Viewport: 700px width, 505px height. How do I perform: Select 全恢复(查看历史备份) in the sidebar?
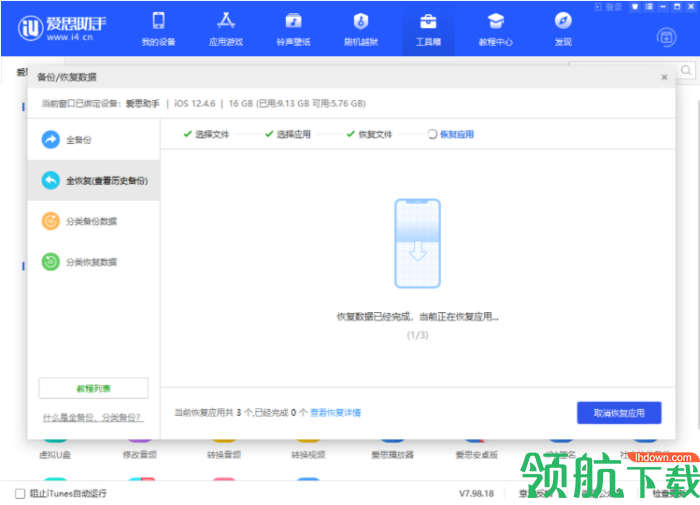pyautogui.click(x=94, y=180)
